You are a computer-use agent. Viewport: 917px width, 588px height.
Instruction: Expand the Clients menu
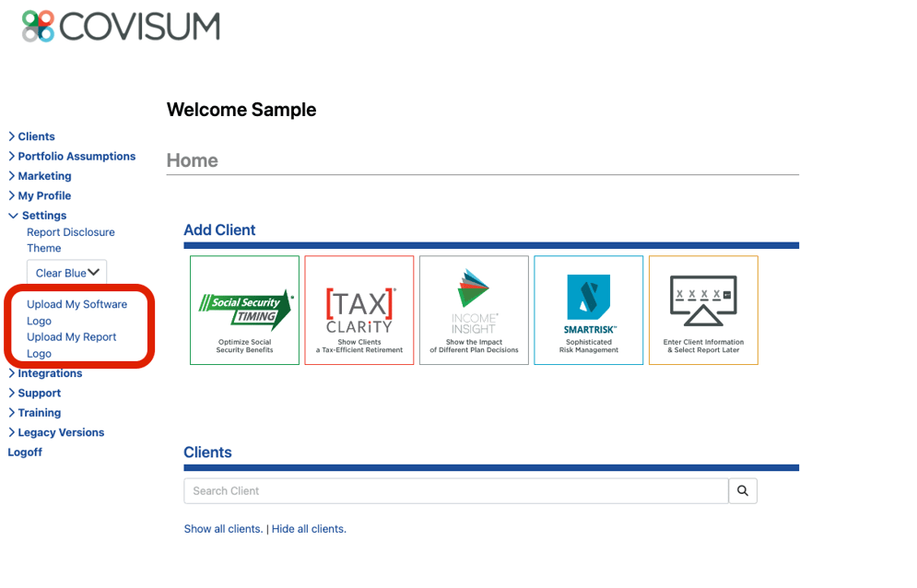click(x=36, y=136)
